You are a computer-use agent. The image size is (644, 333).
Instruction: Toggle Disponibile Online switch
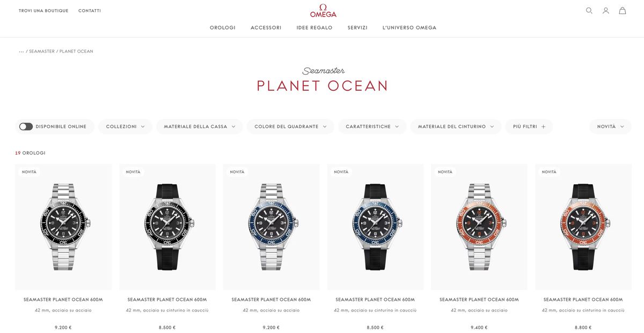[26, 127]
